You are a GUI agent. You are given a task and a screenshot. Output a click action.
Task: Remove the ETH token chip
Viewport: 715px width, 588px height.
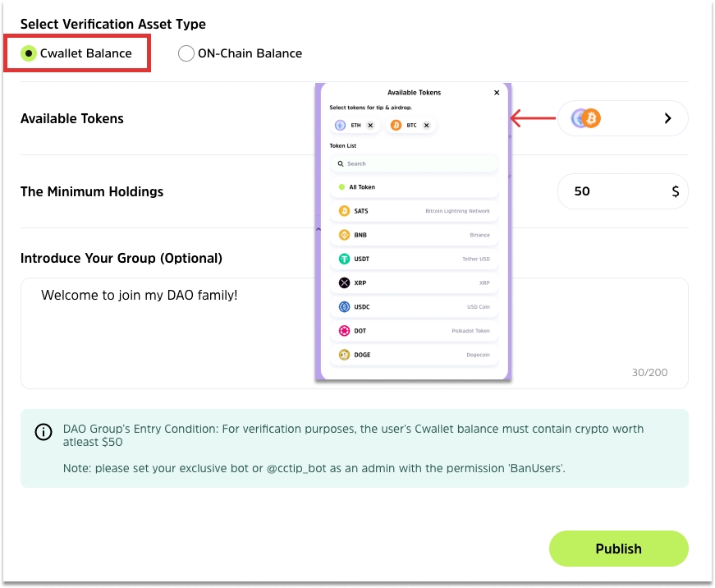pos(370,126)
